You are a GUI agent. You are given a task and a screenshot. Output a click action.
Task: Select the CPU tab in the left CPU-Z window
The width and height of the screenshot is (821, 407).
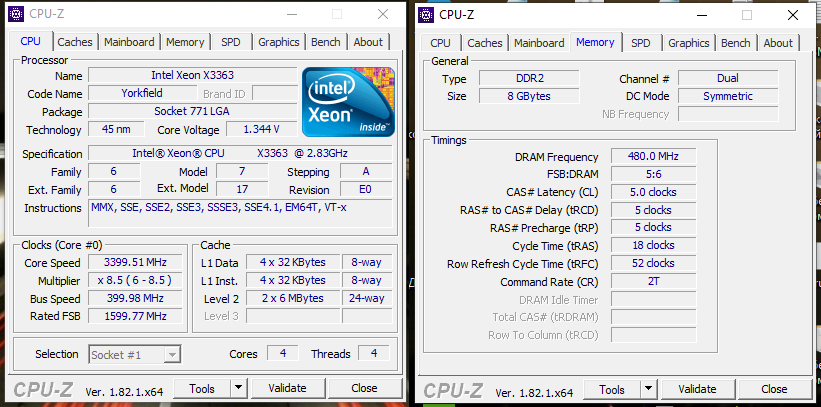[30, 41]
